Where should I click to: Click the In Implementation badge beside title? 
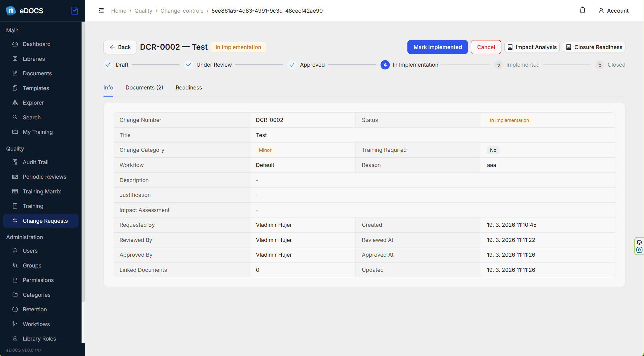238,47
